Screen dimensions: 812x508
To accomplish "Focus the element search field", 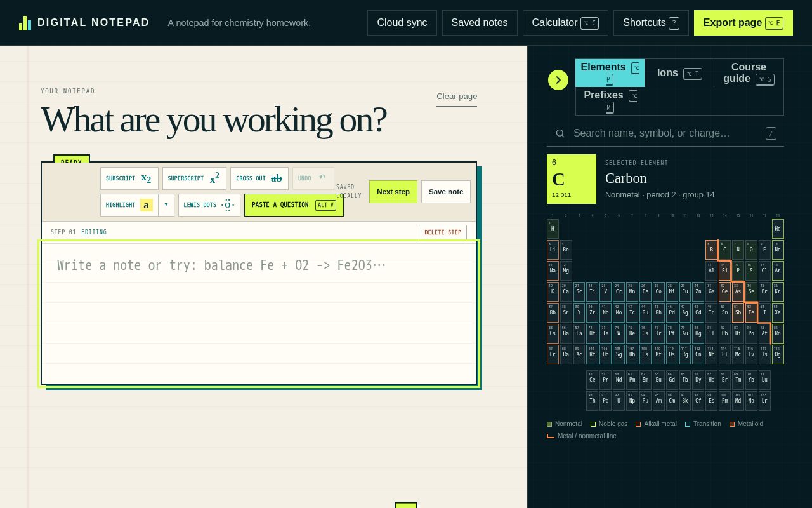I will pos(665,133).
